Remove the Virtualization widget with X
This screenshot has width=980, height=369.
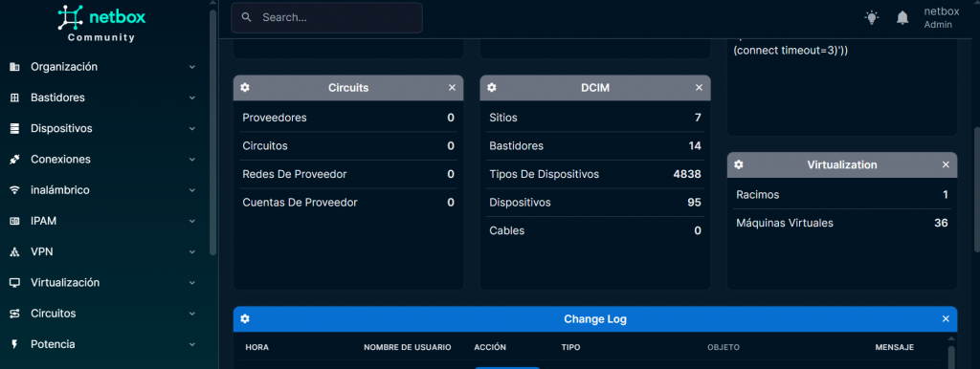click(946, 164)
